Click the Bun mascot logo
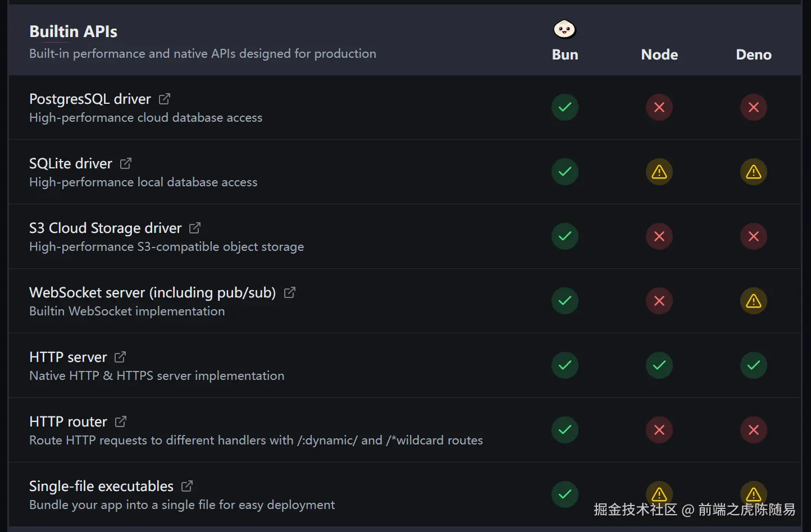Screen dimensions: 811x532 pos(564,29)
